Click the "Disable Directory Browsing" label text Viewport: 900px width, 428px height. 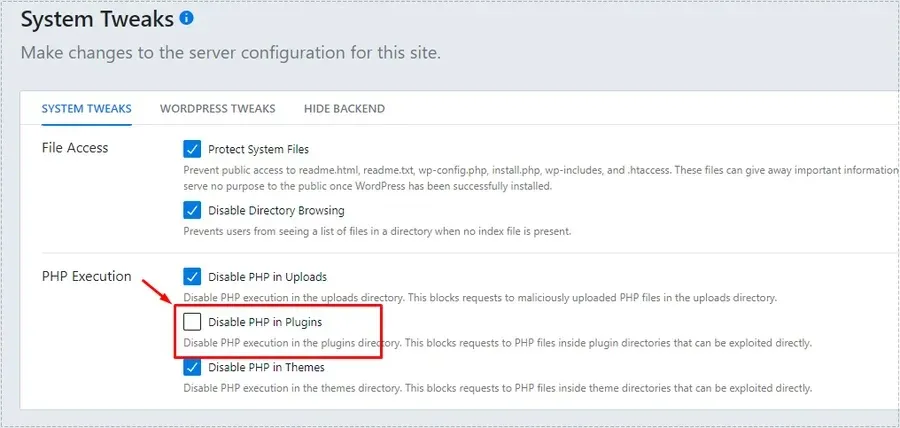pos(276,211)
